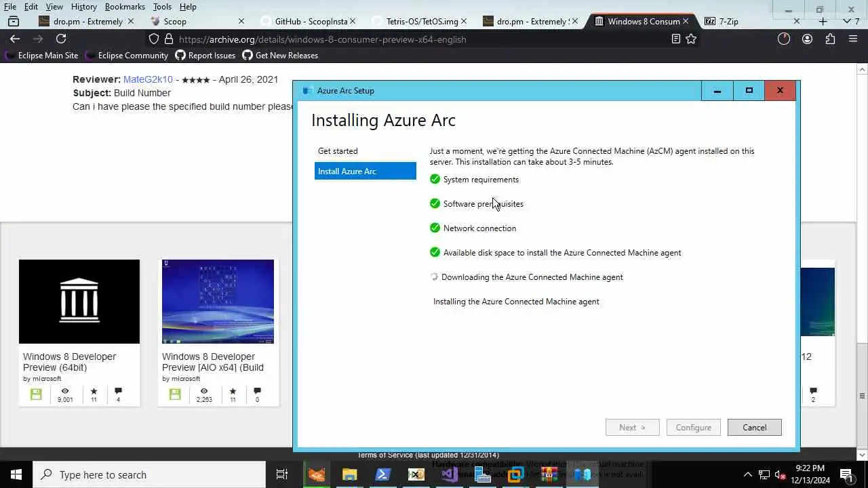The height and width of the screenshot is (488, 868).
Task: Click the Network connection green check icon
Action: point(435,228)
